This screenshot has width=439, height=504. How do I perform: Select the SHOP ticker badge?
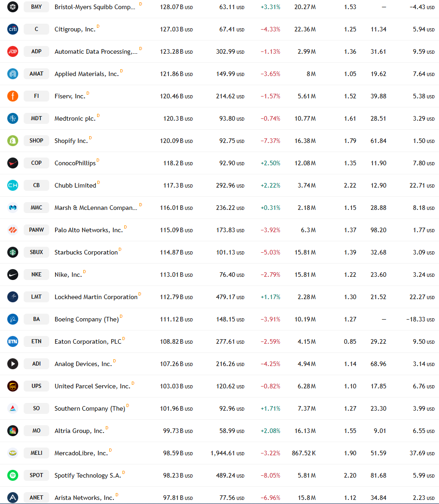tap(36, 141)
